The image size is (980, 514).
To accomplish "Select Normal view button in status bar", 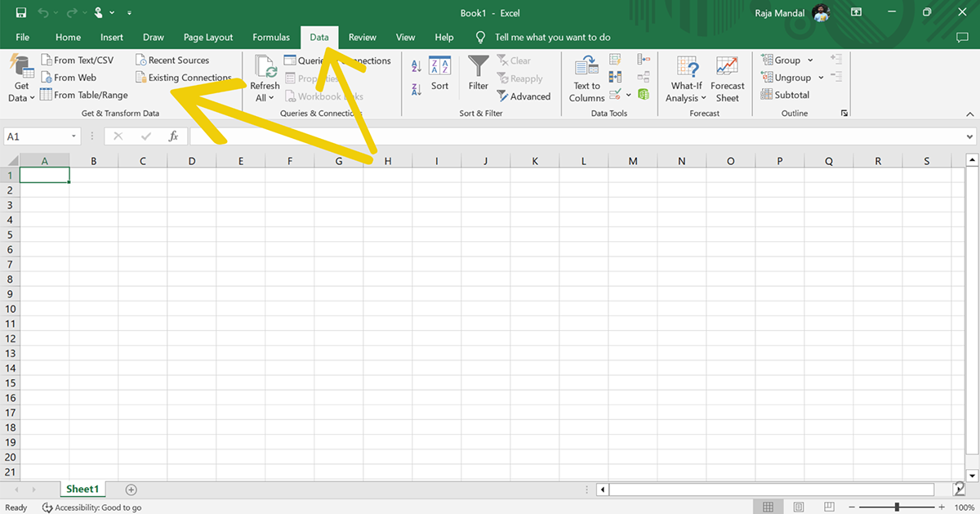I will point(768,507).
